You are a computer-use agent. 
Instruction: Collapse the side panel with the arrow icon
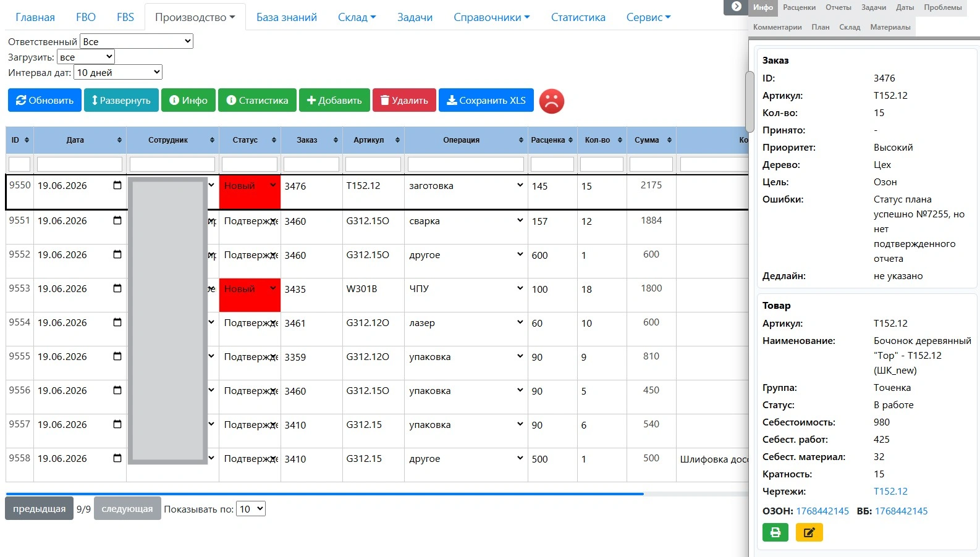[x=736, y=7]
